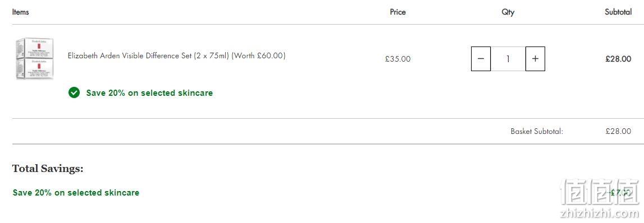Open Elizabeth Arden Visible Difference Set link
This screenshot has height=223, width=644.
pyautogui.click(x=177, y=56)
